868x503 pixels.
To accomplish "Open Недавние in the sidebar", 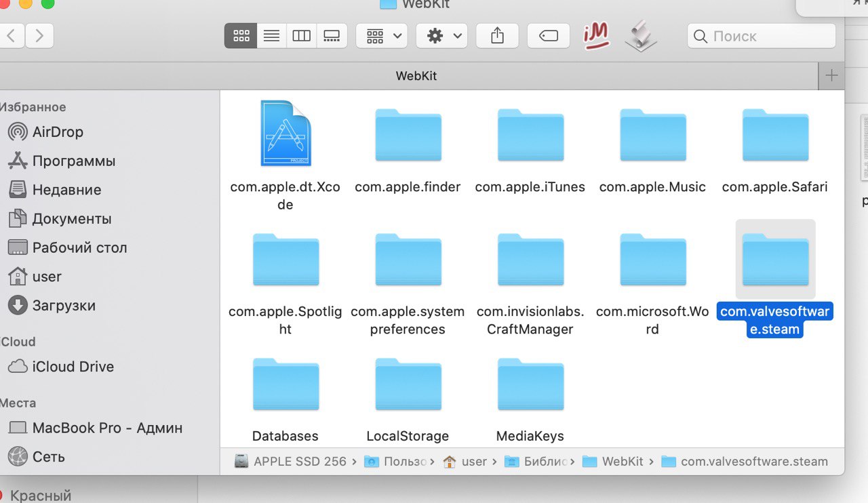I will (x=54, y=190).
